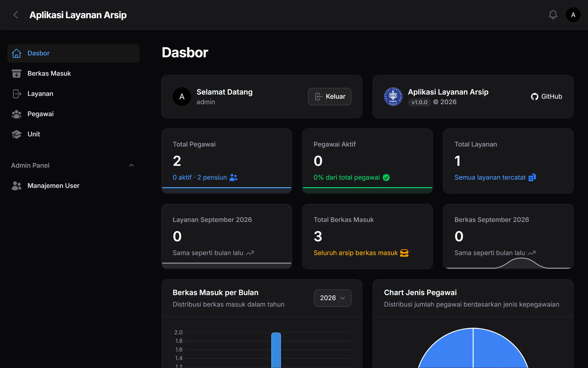Image resolution: width=588 pixels, height=368 pixels.
Task: Collapse the Admin Panel section
Action: (x=131, y=166)
